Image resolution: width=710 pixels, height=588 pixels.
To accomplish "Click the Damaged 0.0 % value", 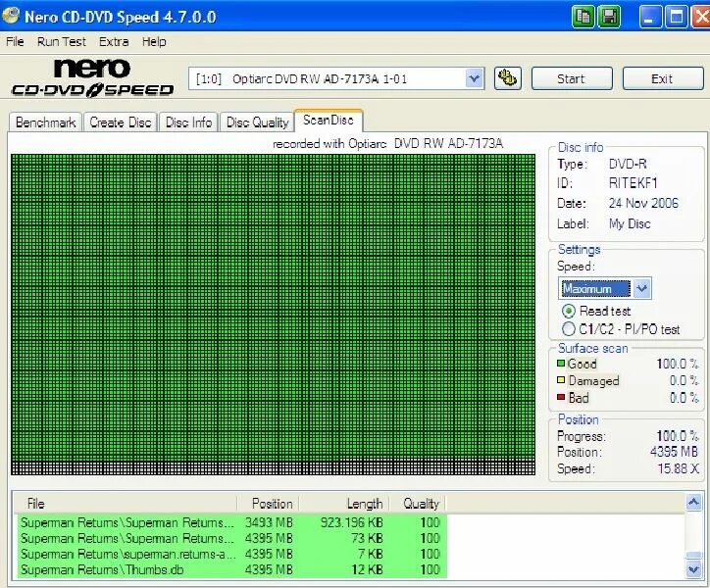I will tap(685, 380).
